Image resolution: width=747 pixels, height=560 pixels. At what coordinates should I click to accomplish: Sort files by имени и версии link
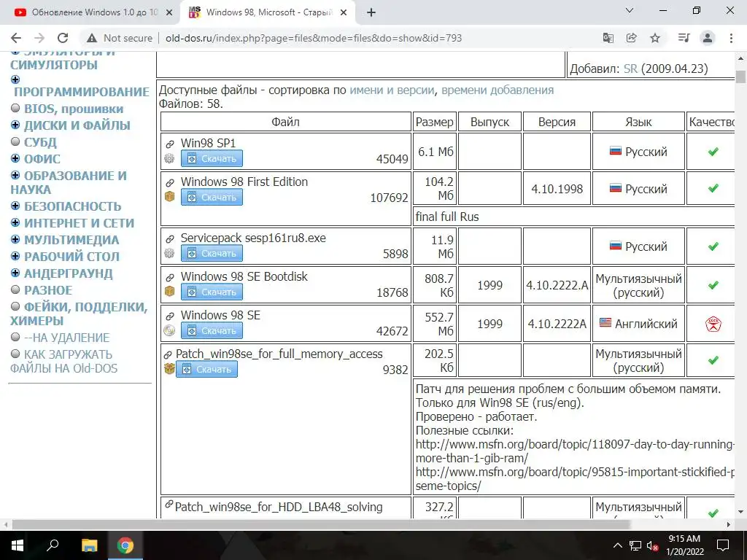coord(392,90)
